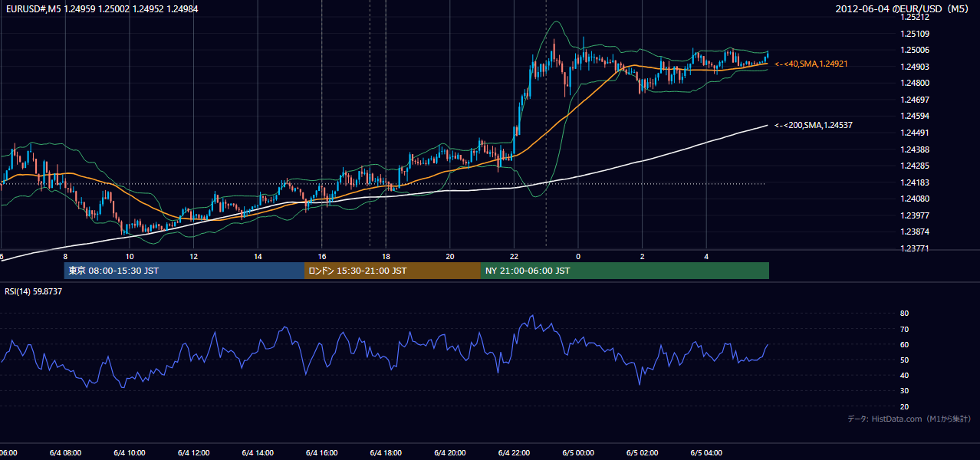Click hour label 14 on chart time axis

tap(258, 257)
